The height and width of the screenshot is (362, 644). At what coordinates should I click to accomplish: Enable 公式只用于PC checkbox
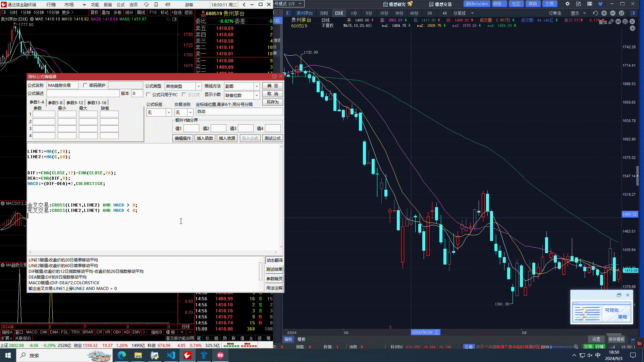(x=148, y=95)
